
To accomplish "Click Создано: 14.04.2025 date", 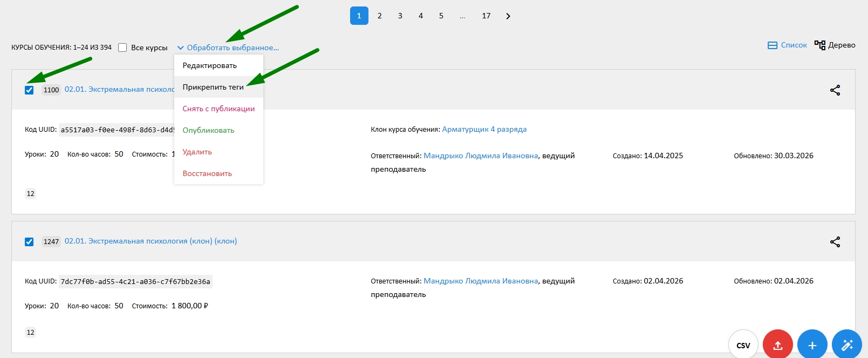I will (648, 156).
